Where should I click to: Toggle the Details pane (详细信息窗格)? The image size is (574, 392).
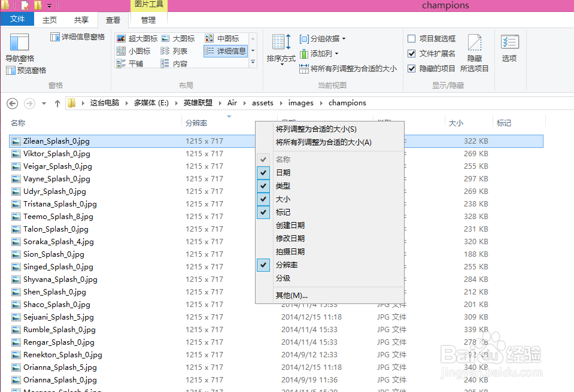pyautogui.click(x=78, y=37)
